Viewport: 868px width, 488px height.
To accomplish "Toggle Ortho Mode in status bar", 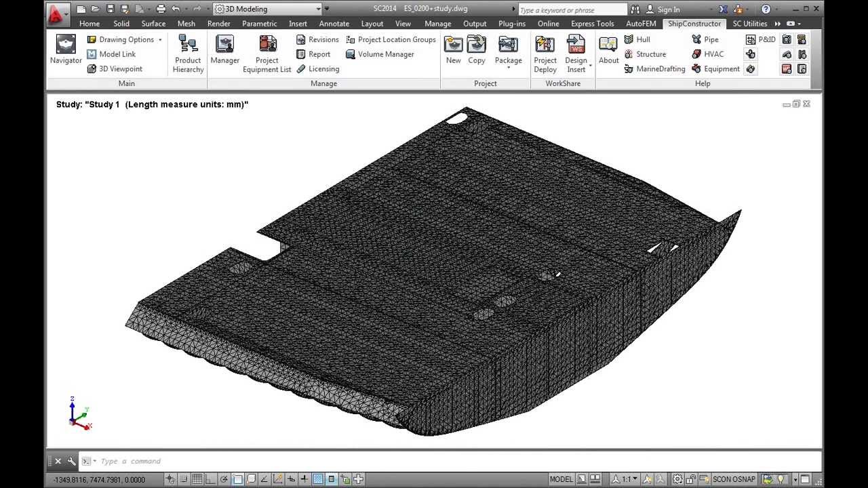I will click(x=211, y=479).
